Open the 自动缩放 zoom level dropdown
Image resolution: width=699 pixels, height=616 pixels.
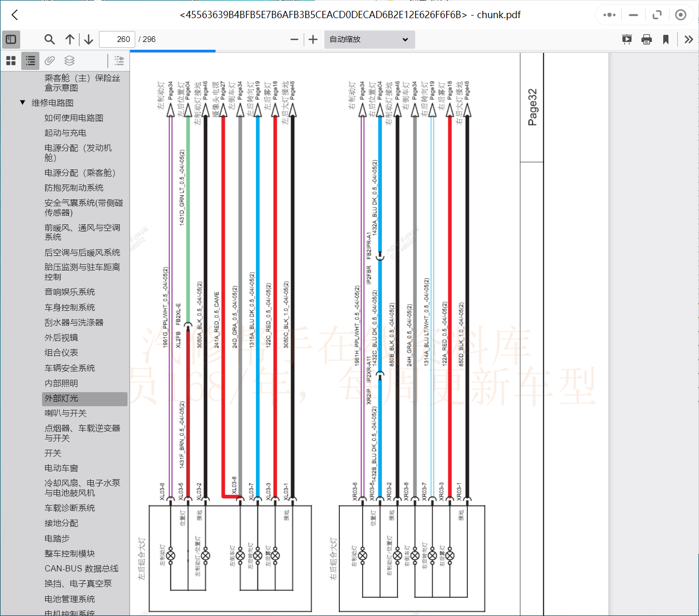pos(369,39)
